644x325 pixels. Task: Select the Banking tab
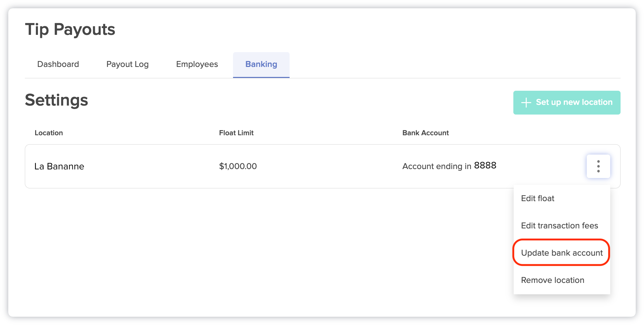click(261, 64)
